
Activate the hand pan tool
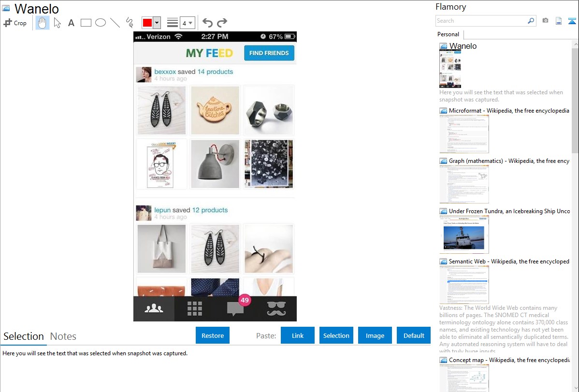click(x=42, y=23)
